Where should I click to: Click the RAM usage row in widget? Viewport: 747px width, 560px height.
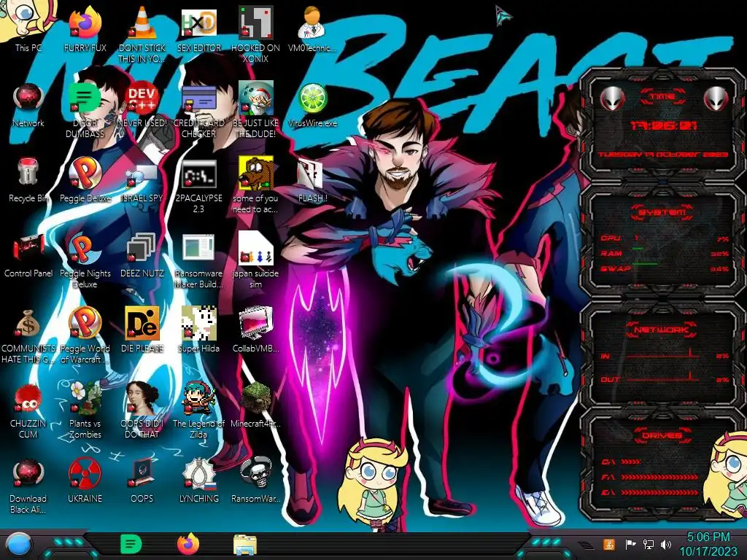[665, 254]
